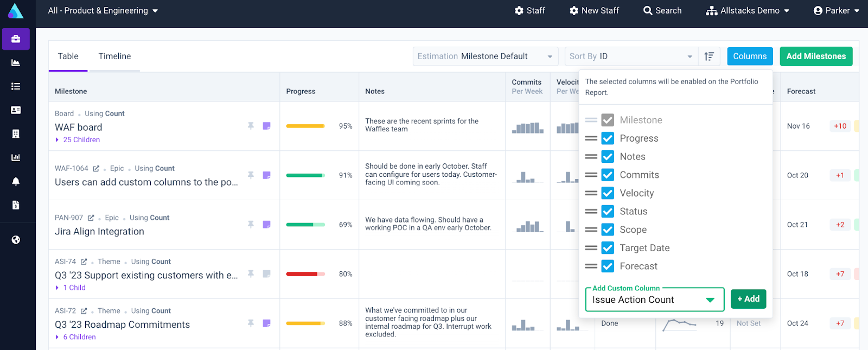Click the Add Milestones button

point(815,56)
